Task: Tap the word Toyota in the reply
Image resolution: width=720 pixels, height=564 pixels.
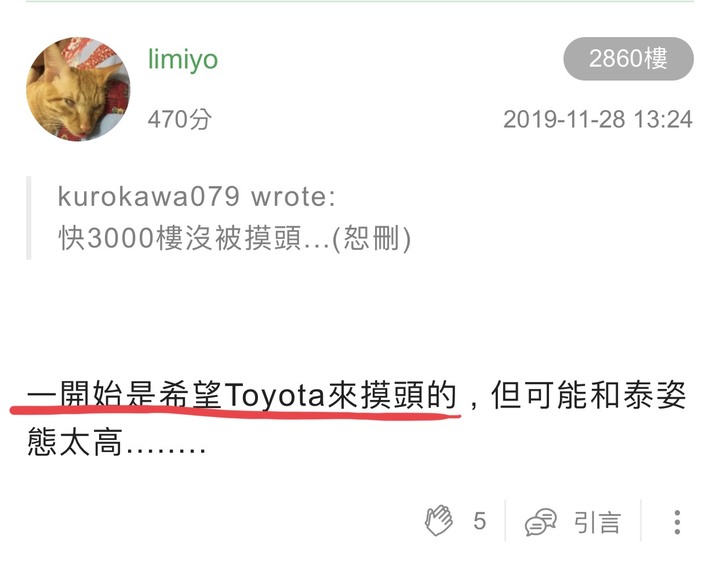Action: click(275, 396)
